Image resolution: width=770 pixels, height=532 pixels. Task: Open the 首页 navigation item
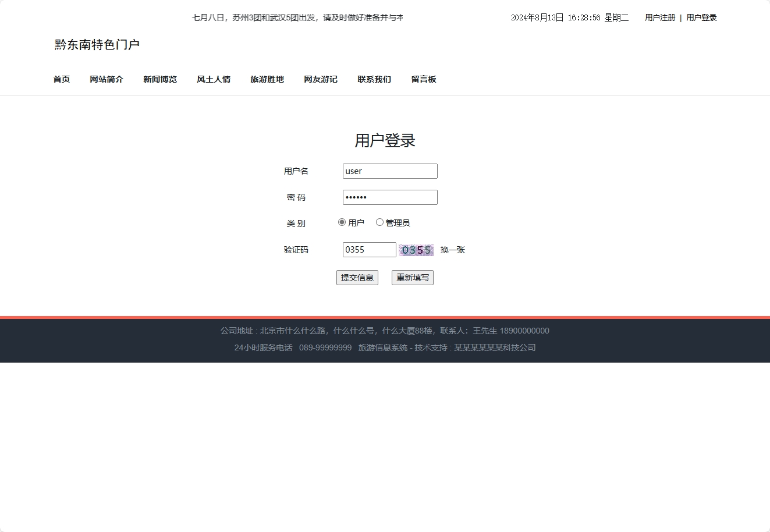[61, 79]
